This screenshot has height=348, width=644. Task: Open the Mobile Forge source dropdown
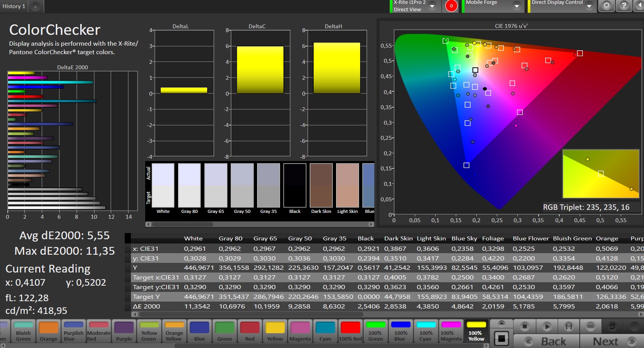tap(517, 6)
